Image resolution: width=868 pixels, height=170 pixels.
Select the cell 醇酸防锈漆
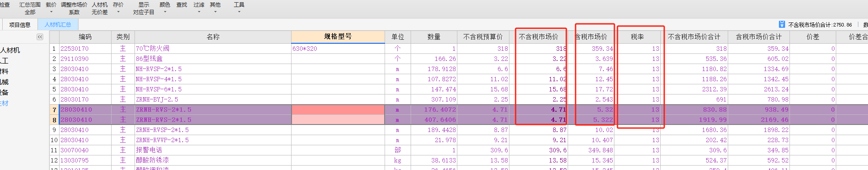coord(213,160)
